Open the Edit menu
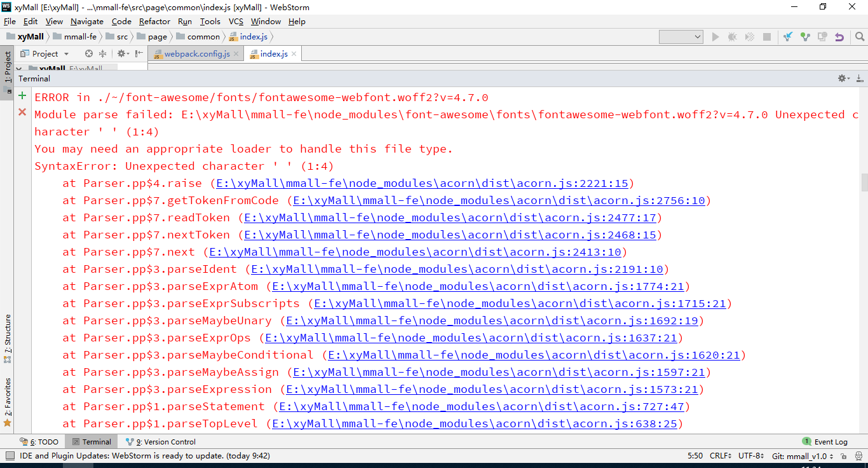The image size is (868, 468). [31, 21]
